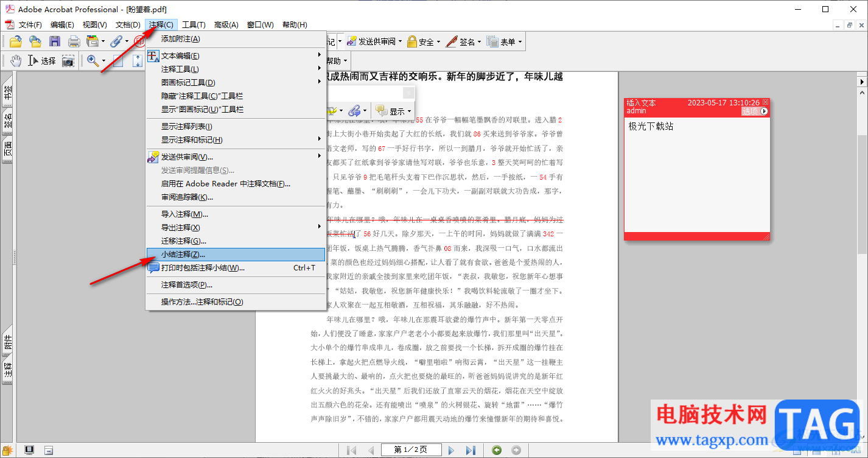The height and width of the screenshot is (458, 868).
Task: Click the green Previous View button
Action: point(497,450)
